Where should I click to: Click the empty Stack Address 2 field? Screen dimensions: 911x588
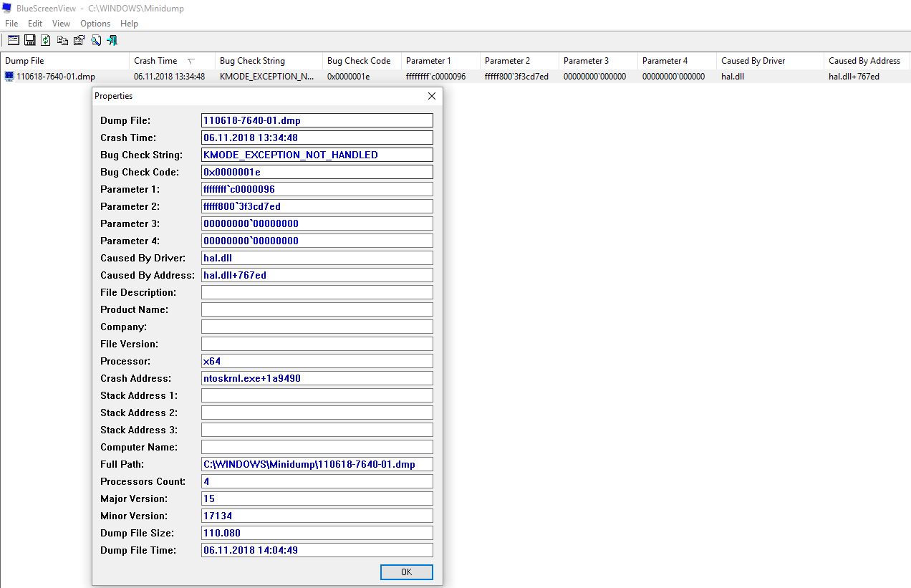[317, 413]
